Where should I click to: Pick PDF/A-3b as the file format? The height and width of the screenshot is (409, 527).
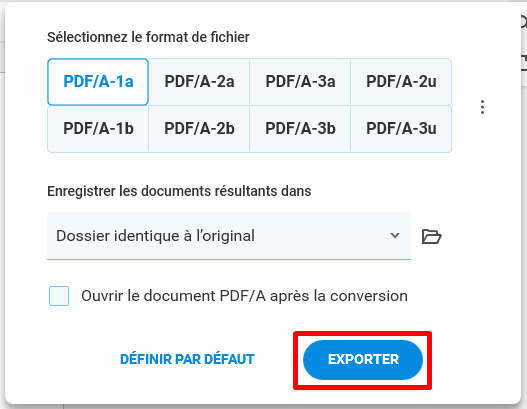(300, 129)
